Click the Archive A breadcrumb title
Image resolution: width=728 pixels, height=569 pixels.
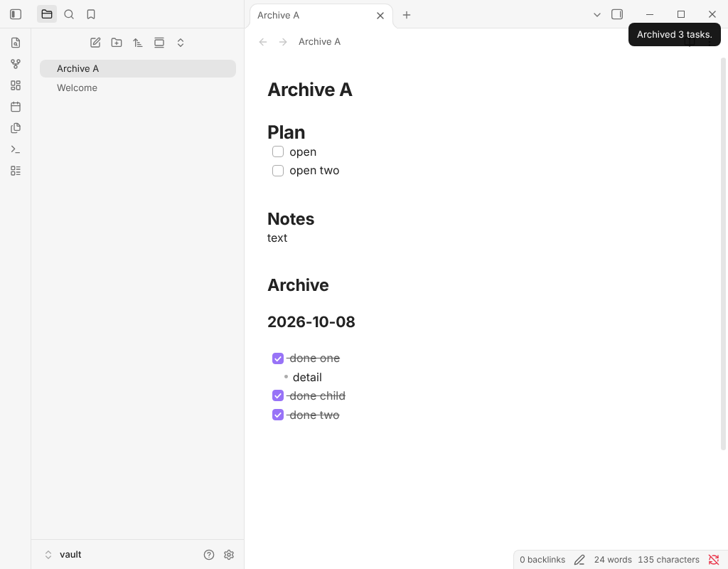pyautogui.click(x=319, y=42)
